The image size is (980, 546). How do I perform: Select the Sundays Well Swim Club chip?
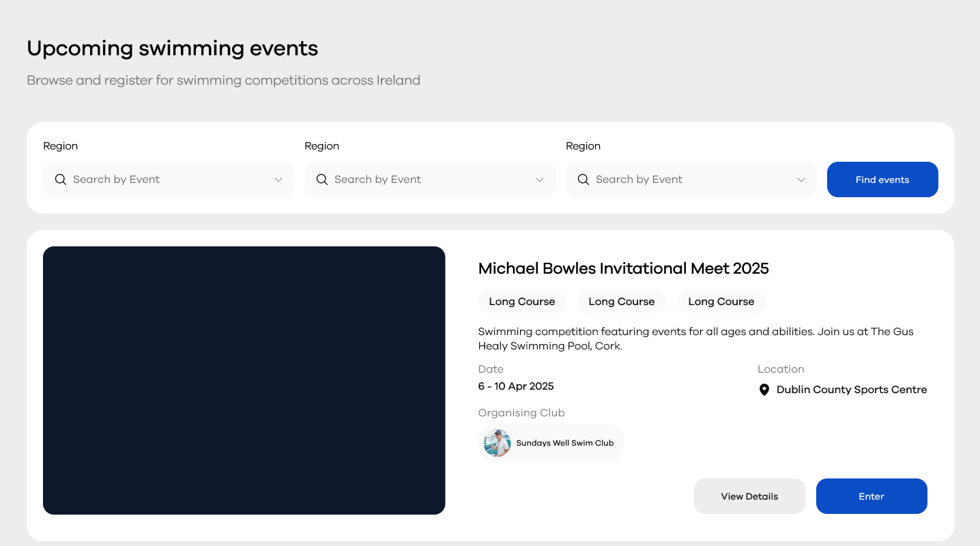551,443
